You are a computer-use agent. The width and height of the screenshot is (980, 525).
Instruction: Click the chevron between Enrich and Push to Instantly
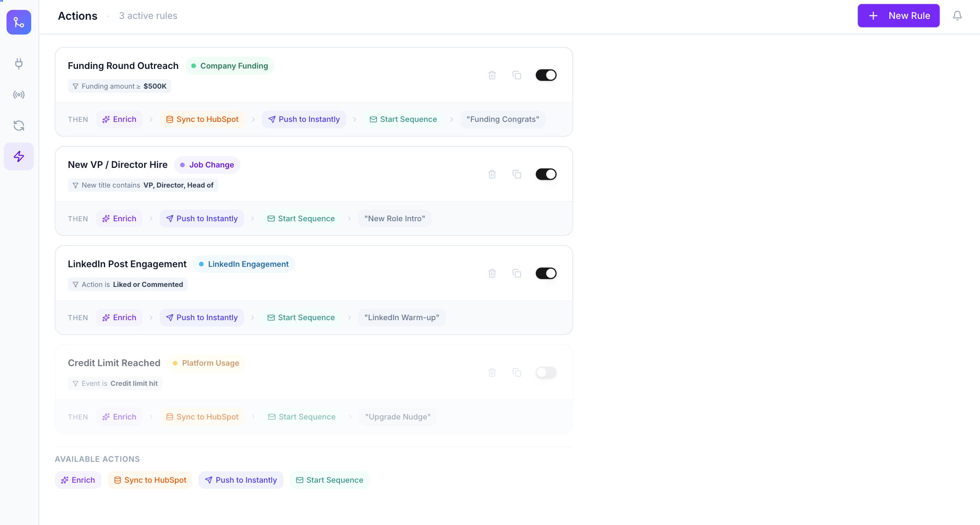(x=151, y=218)
